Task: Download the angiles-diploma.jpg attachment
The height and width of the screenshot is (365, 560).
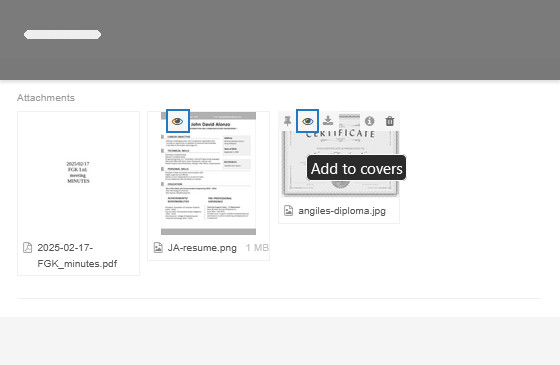Action: tap(328, 121)
